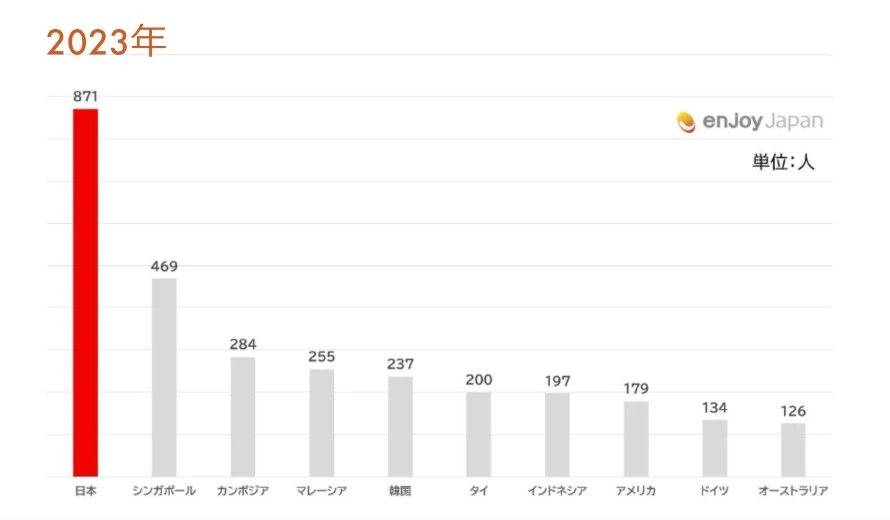Click the 871 value label

(85, 96)
